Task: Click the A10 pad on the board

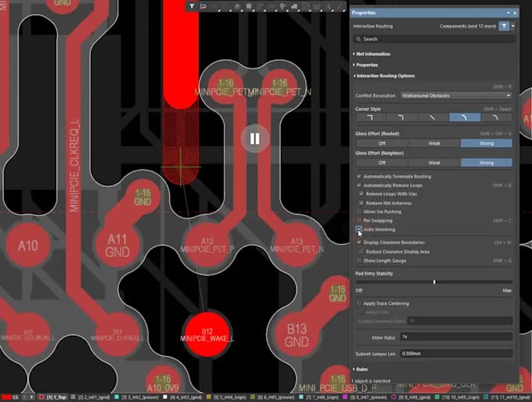Action: [x=28, y=245]
